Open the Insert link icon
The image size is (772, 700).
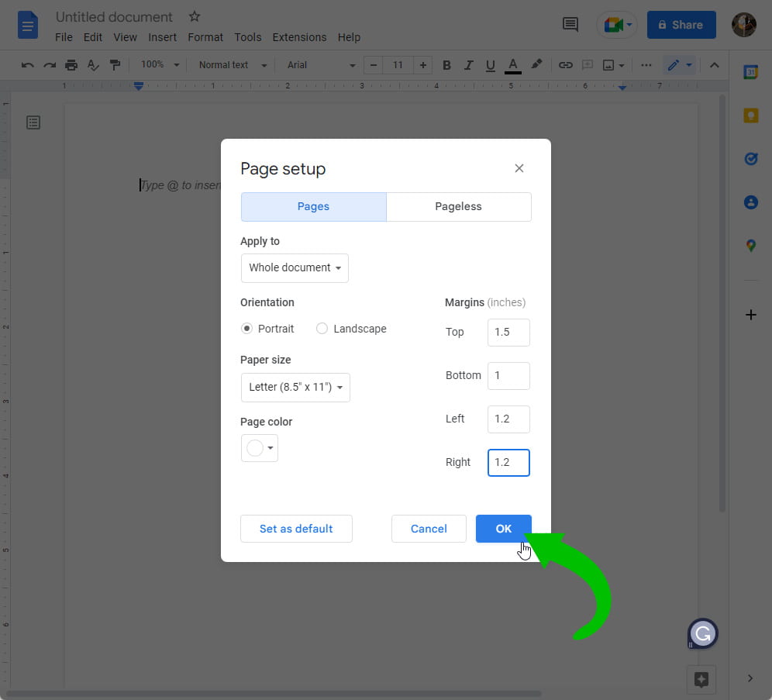click(x=566, y=65)
